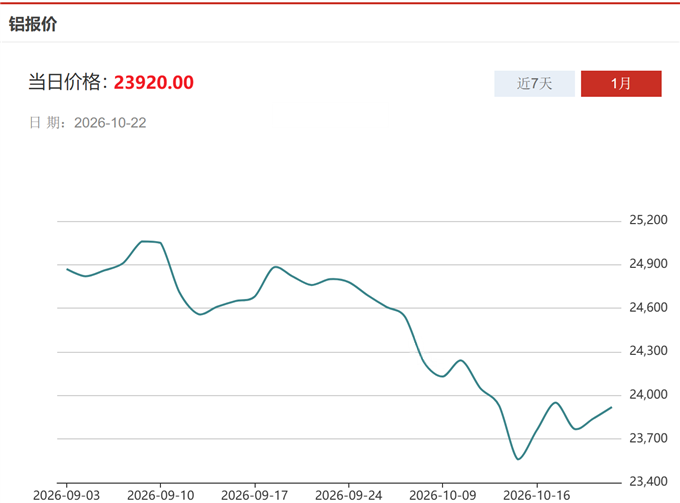Click x-axis label 2026-10-09
This screenshot has width=680, height=503.
(x=443, y=495)
